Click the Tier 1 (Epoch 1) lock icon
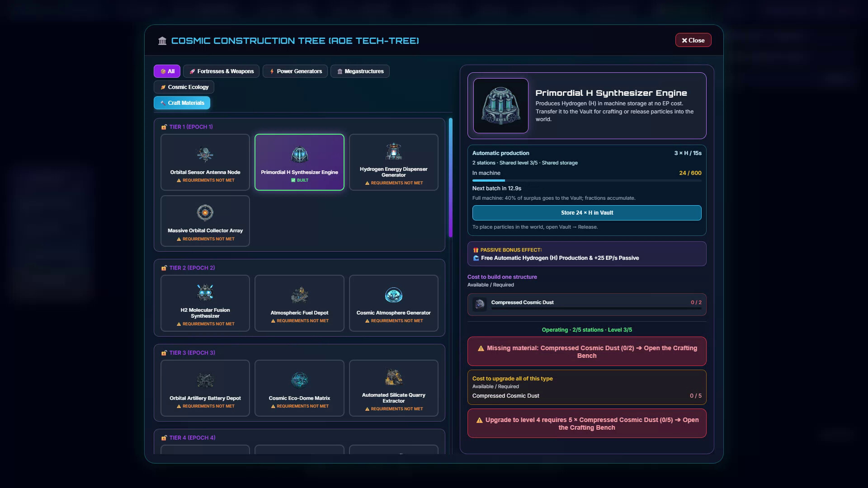Image resolution: width=868 pixels, height=488 pixels. [x=164, y=127]
